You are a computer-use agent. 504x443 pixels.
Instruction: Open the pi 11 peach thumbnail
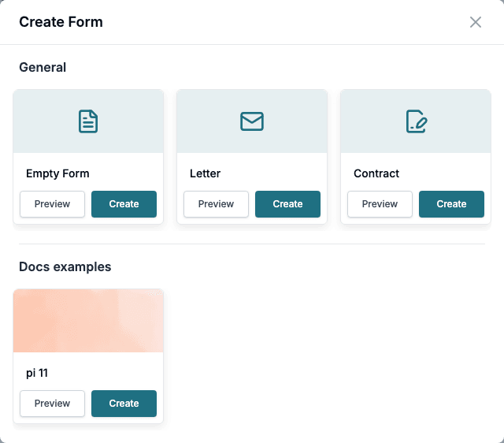point(88,321)
